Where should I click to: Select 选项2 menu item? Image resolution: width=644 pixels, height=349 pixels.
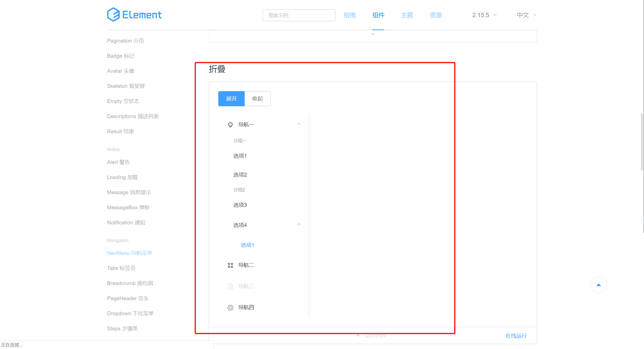264,175
